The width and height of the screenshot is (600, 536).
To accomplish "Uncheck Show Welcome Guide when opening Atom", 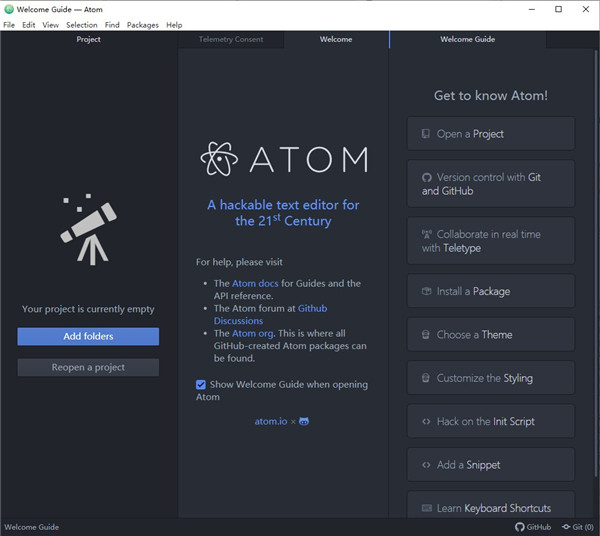I will tap(201, 384).
